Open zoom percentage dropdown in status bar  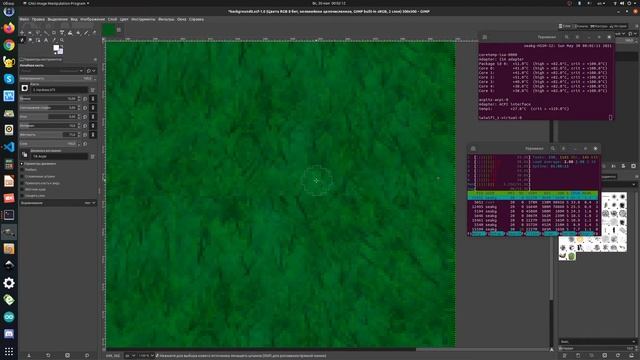146,356
